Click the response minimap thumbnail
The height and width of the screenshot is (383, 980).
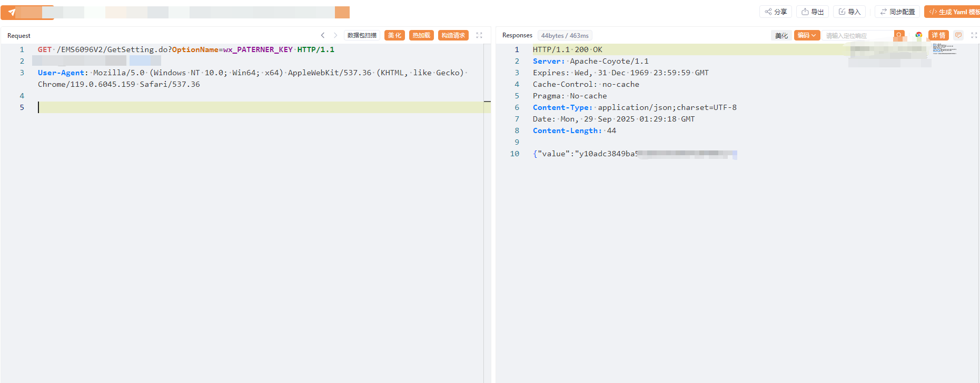[944, 49]
